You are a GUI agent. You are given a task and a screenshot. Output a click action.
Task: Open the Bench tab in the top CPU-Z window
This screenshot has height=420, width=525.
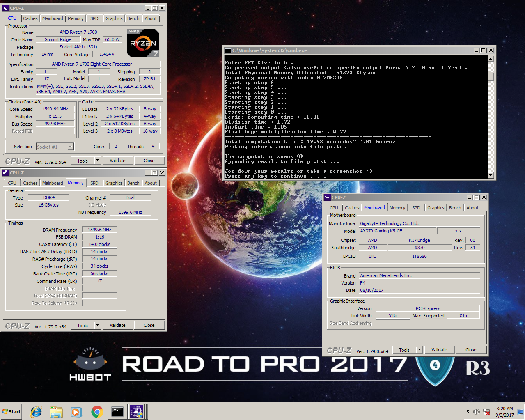(x=133, y=18)
